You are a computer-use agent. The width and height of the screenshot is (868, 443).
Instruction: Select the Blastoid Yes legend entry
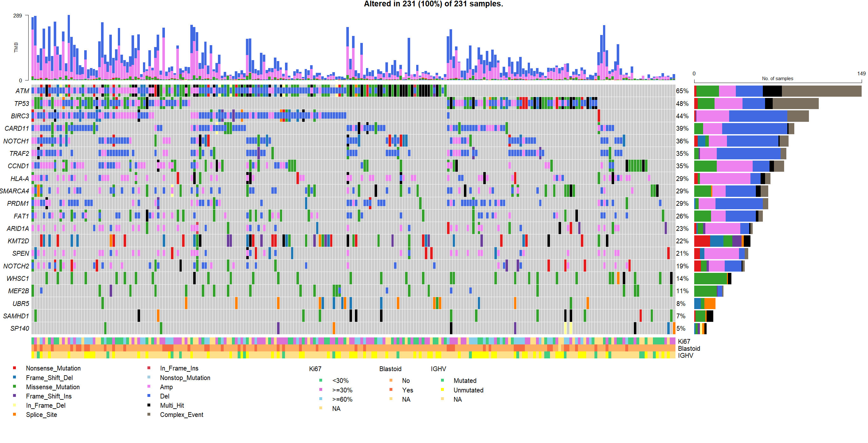(x=407, y=390)
